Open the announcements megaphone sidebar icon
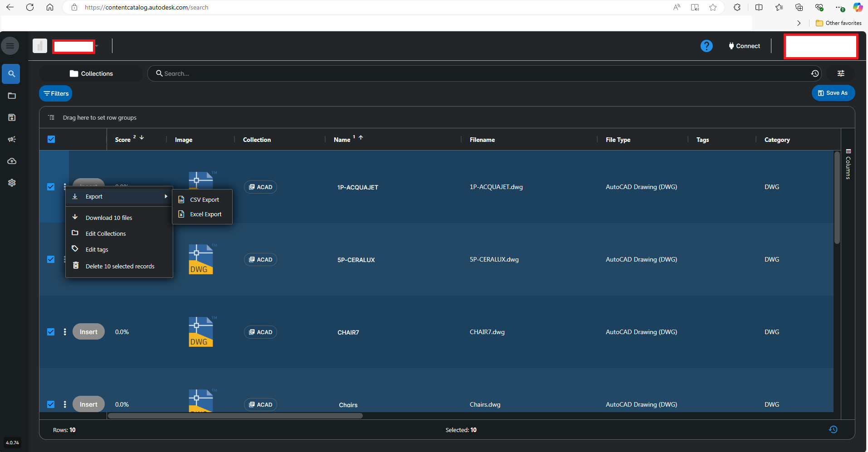The image size is (868, 452). point(12,139)
